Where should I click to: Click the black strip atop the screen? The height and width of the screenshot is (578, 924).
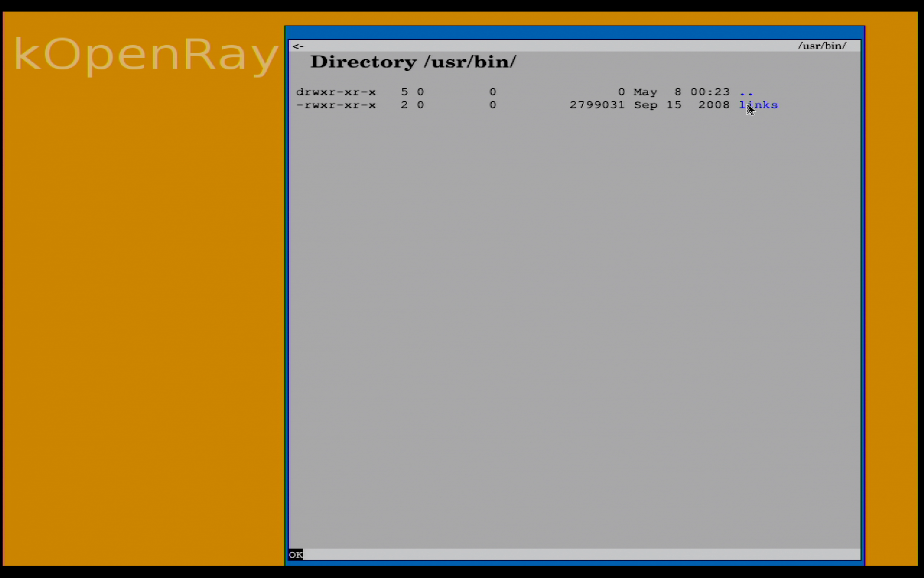coord(462,5)
